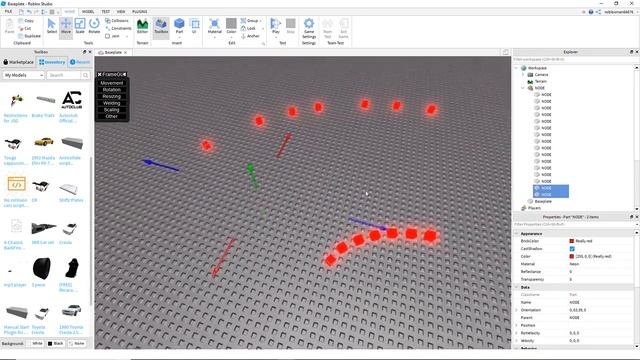This screenshot has width=640, height=360.
Task: Toggle the Constraints option
Action: [x=118, y=28]
